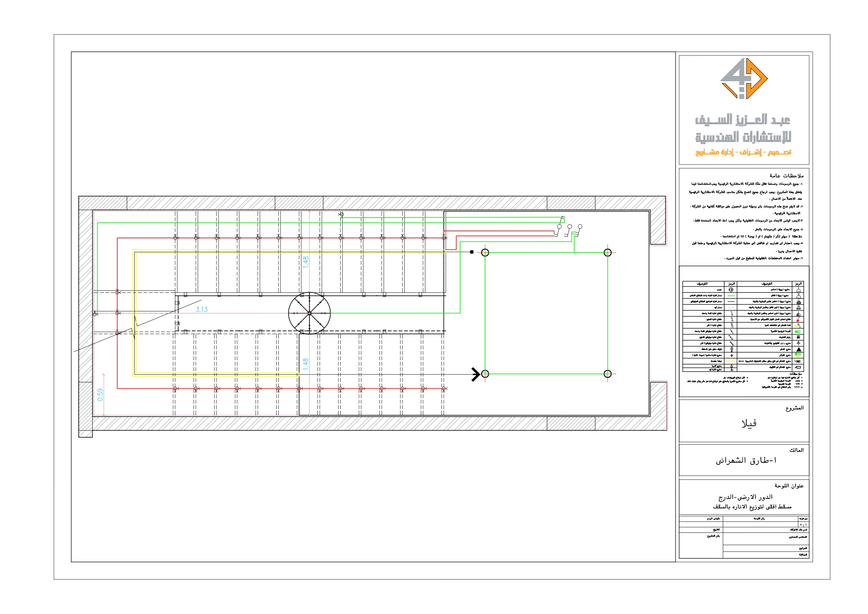Click the internet router symbol in the legend

(x=798, y=337)
